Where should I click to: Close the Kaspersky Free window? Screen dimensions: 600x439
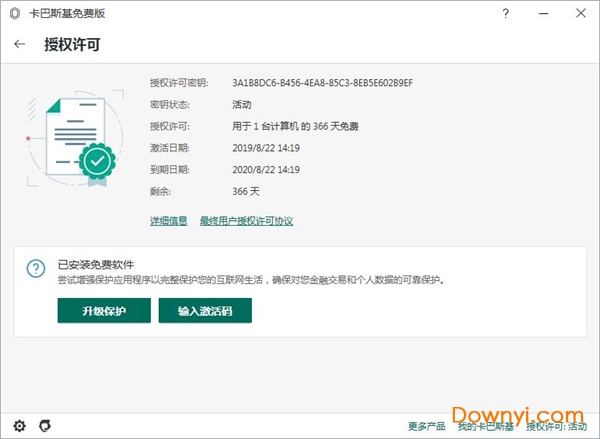point(582,14)
